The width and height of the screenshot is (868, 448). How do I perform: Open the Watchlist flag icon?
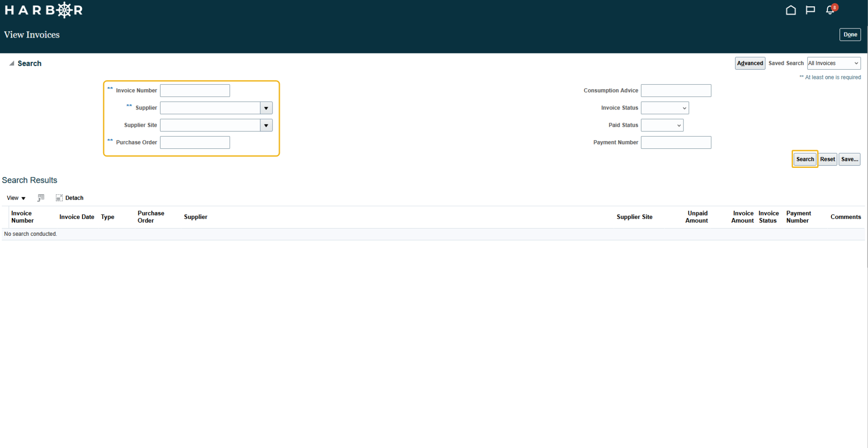(x=810, y=10)
